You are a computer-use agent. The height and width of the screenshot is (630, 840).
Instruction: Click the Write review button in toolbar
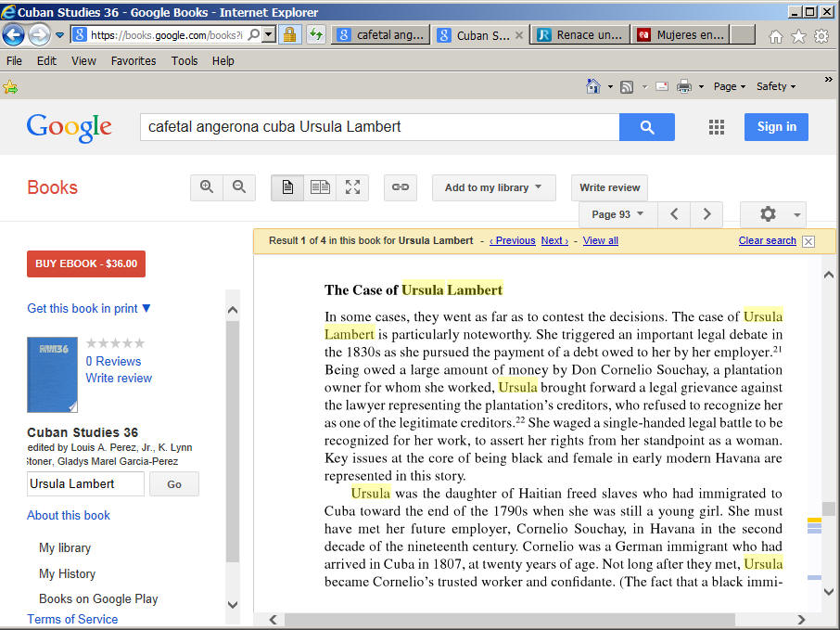(x=610, y=187)
